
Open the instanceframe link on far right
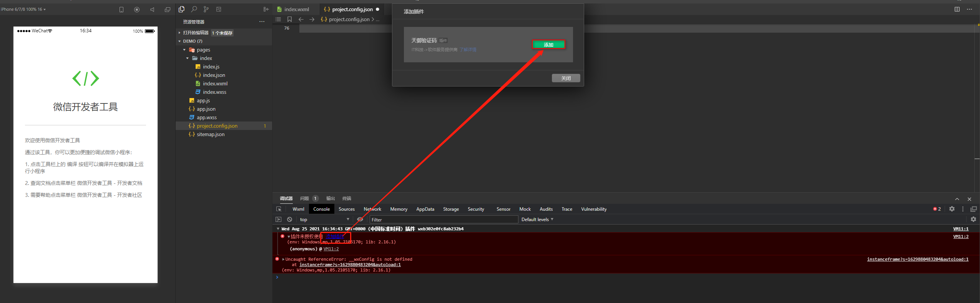point(918,259)
